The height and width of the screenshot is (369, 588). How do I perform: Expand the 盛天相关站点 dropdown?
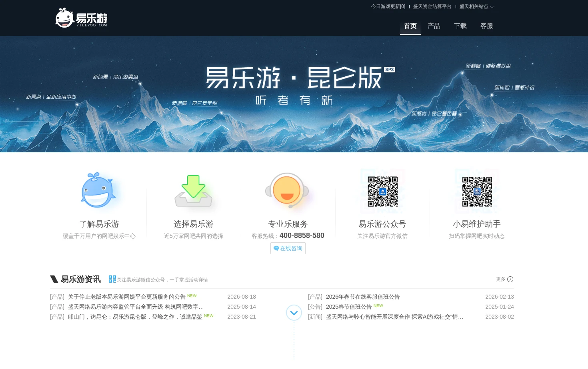pos(477,6)
